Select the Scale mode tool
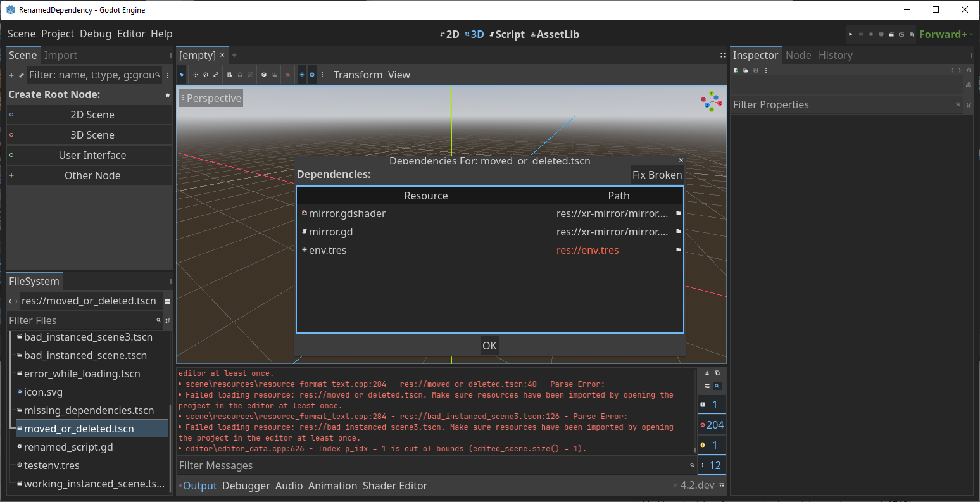Image resolution: width=980 pixels, height=502 pixels. pos(217,75)
